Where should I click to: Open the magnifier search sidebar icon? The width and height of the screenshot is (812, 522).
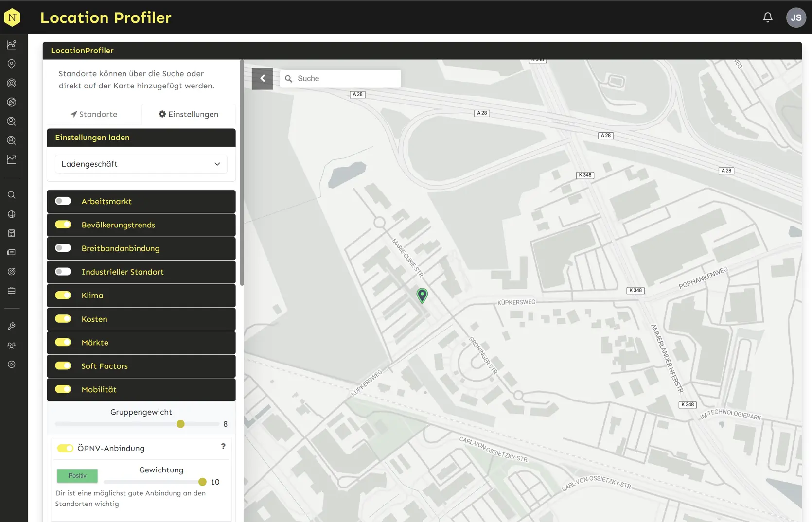click(12, 195)
